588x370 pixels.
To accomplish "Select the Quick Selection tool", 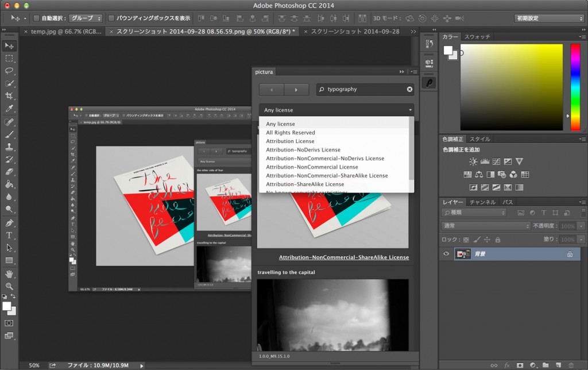I will tap(9, 83).
